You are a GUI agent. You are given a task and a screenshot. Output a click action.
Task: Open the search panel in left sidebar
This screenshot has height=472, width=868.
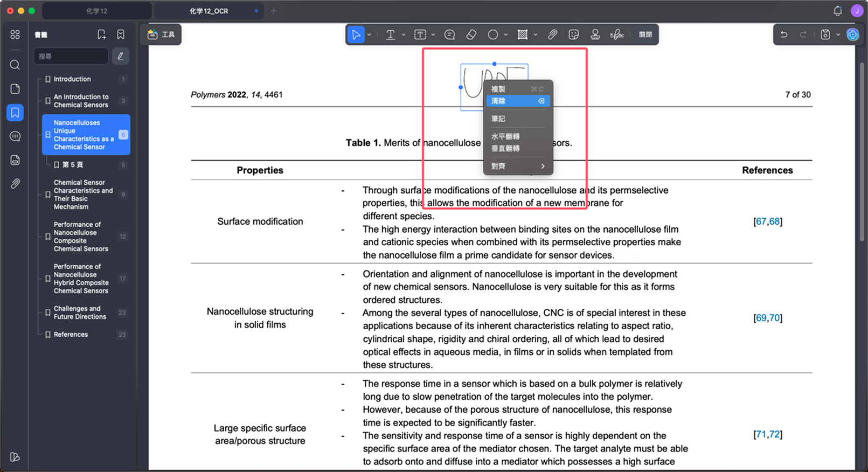coord(15,65)
